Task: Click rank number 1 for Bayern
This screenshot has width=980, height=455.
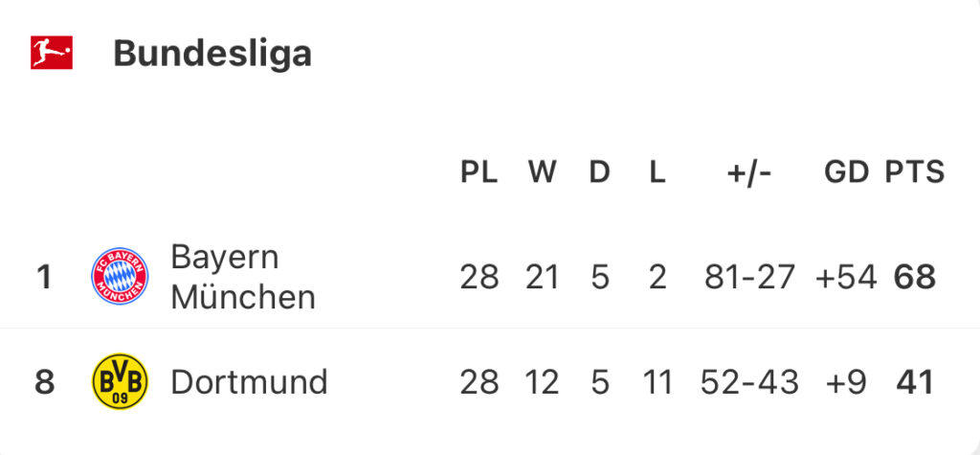Action: (44, 277)
